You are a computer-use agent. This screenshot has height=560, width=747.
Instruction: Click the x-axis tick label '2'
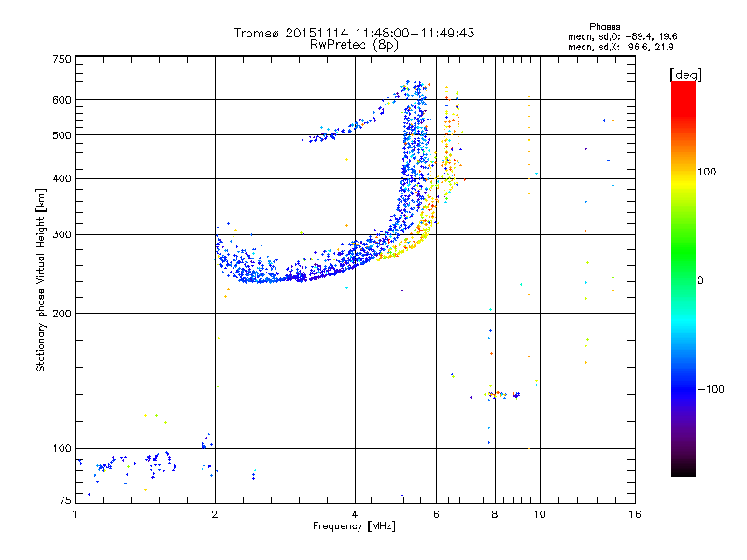point(215,514)
